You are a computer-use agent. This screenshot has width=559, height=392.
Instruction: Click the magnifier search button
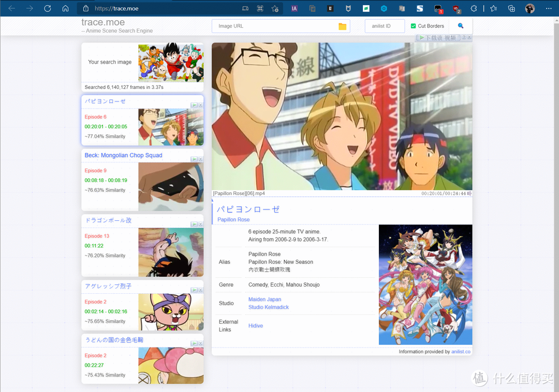461,26
